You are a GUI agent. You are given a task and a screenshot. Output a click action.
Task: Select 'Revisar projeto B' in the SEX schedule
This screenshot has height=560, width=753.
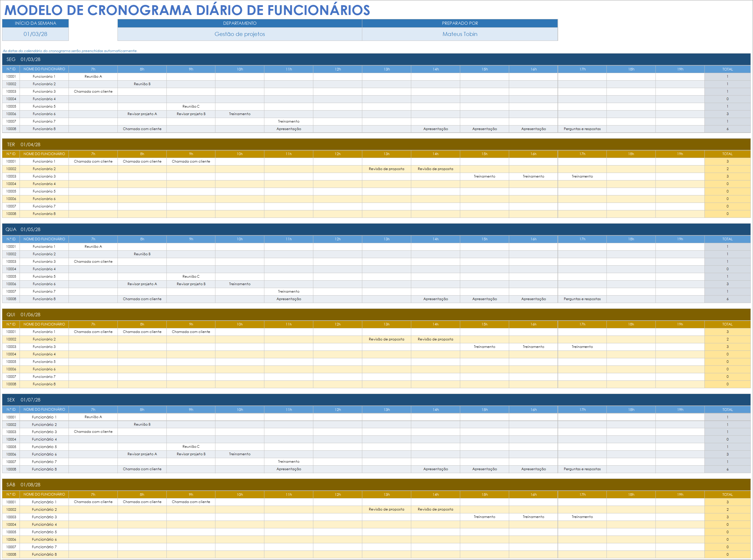click(191, 454)
